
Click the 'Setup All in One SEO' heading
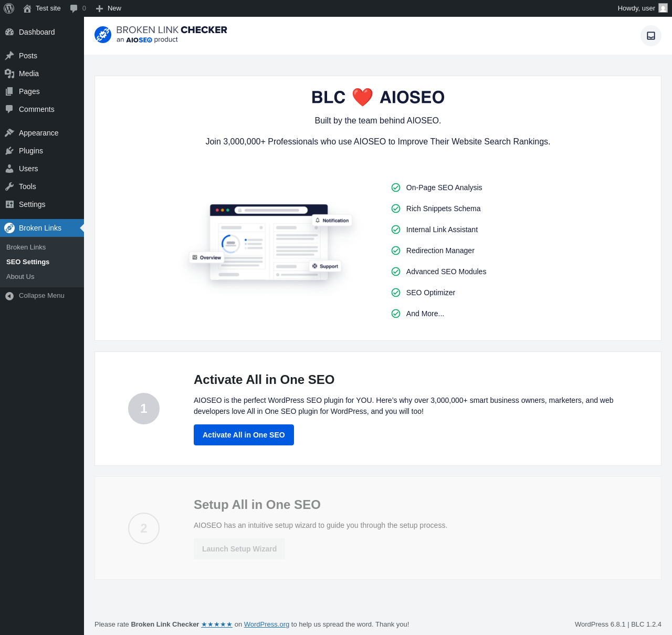[257, 505]
